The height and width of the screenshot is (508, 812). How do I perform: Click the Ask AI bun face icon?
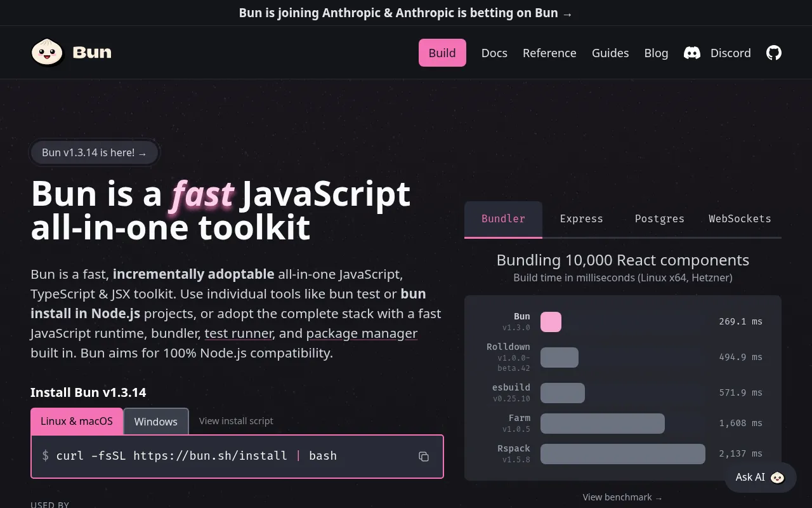pyautogui.click(x=778, y=478)
